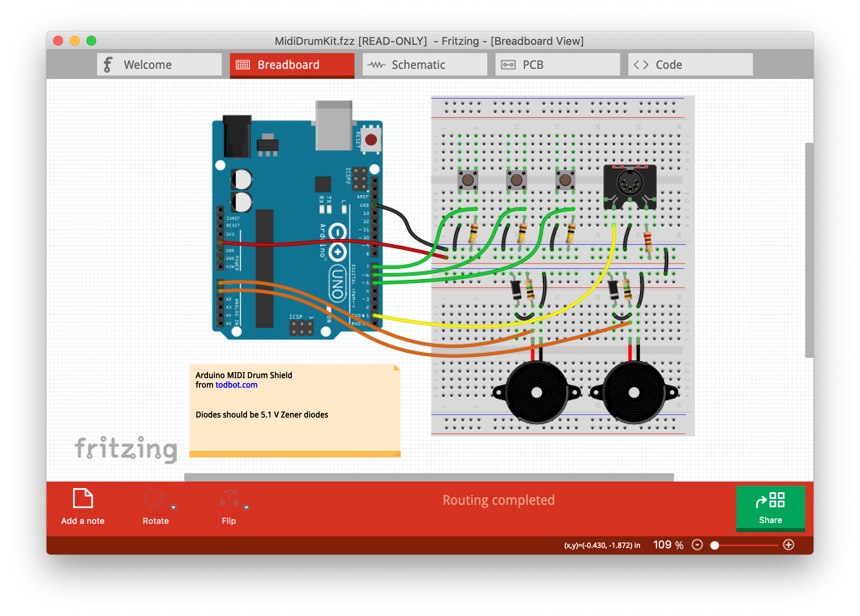Screen dimensions: 860x616
Task: Open the todbot.com link in the note
Action: pos(236,385)
